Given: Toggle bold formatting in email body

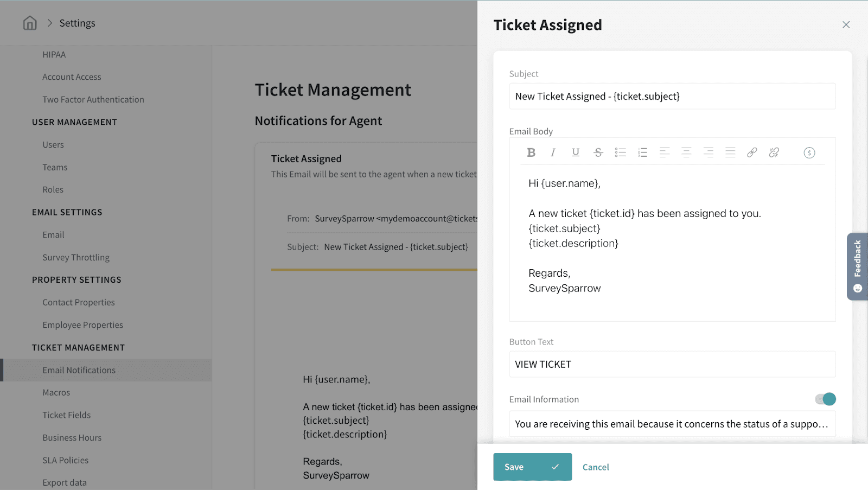Looking at the screenshot, I should pos(531,152).
